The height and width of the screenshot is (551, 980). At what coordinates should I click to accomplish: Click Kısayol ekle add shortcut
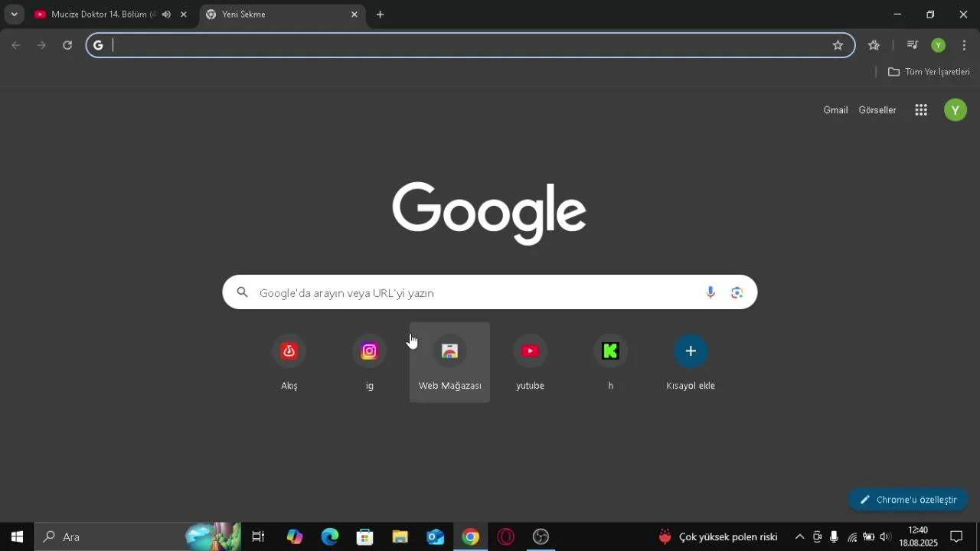tap(691, 363)
